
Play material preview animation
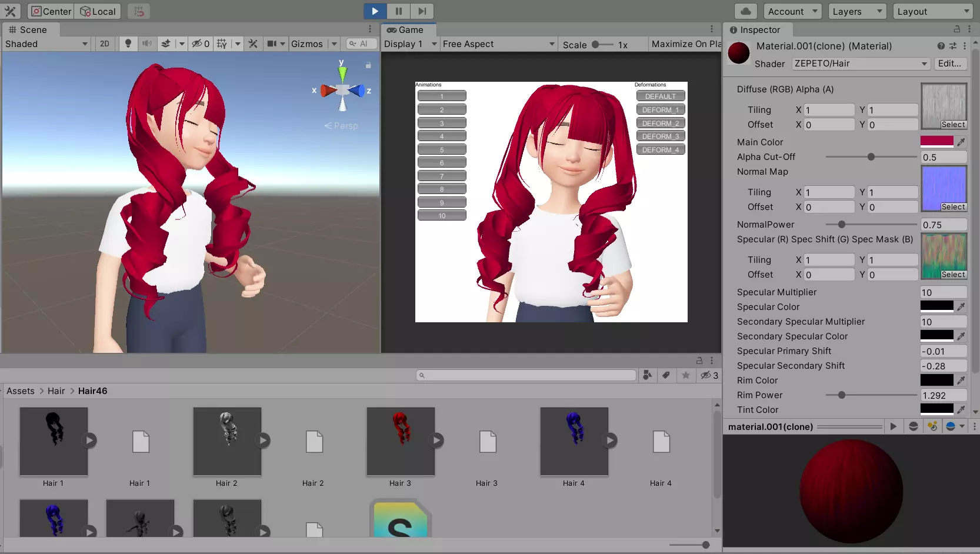tap(894, 426)
